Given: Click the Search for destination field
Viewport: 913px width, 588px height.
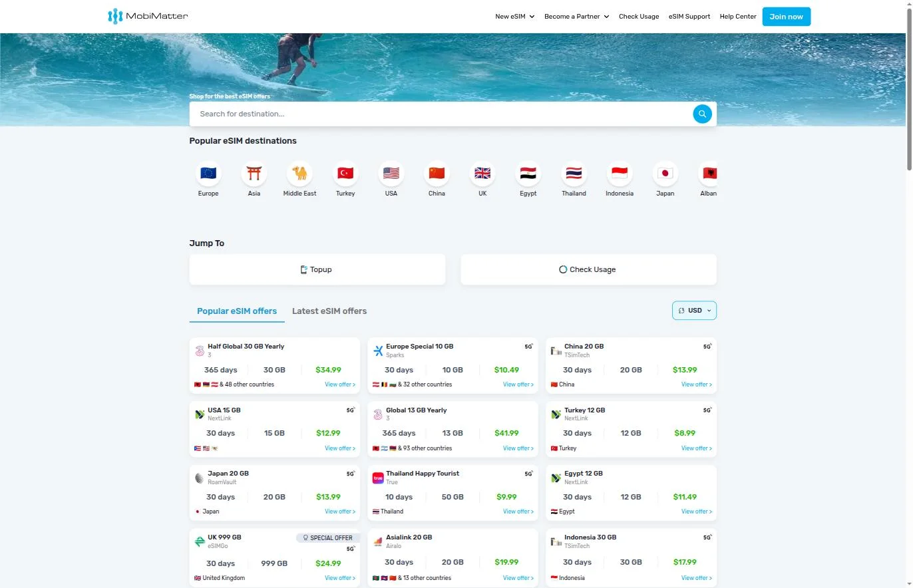Looking at the screenshot, I should [x=441, y=114].
